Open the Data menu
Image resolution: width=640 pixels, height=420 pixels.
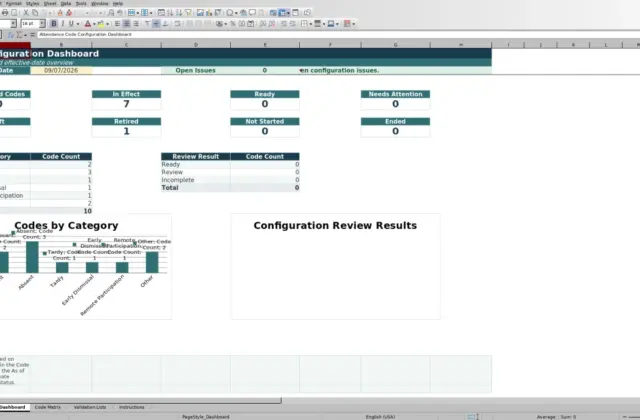(x=66, y=3)
